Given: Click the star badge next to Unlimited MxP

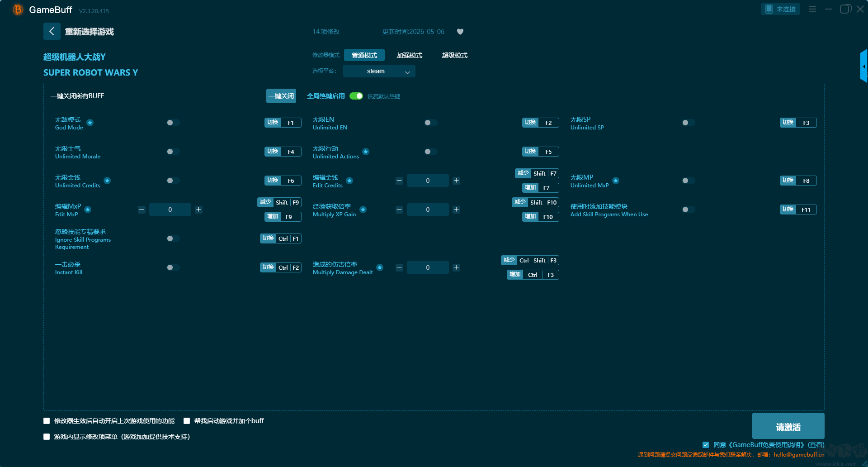Looking at the screenshot, I should point(616,181).
